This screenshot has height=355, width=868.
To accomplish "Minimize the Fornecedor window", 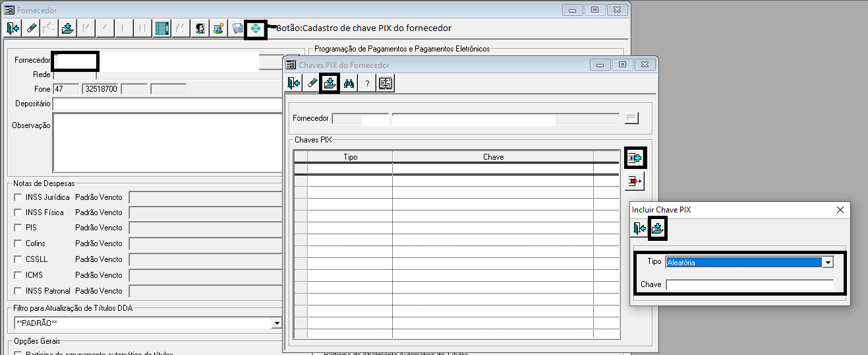I will coord(573,10).
